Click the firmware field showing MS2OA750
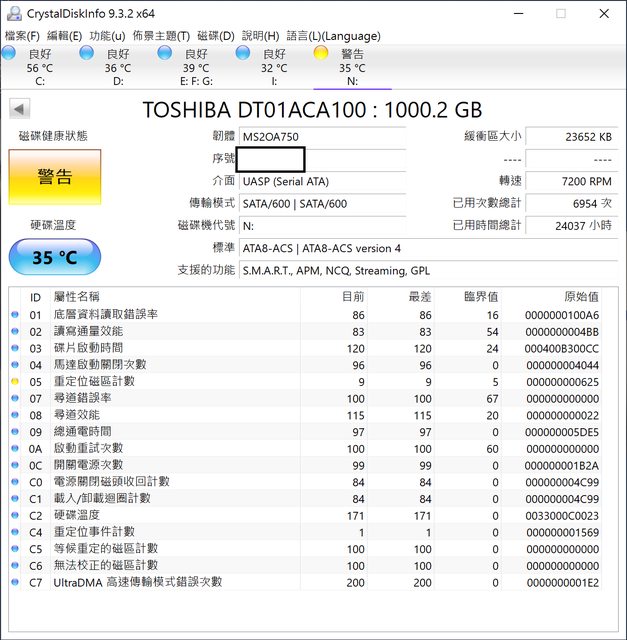Viewport: 627px width, 640px height. coord(322,137)
